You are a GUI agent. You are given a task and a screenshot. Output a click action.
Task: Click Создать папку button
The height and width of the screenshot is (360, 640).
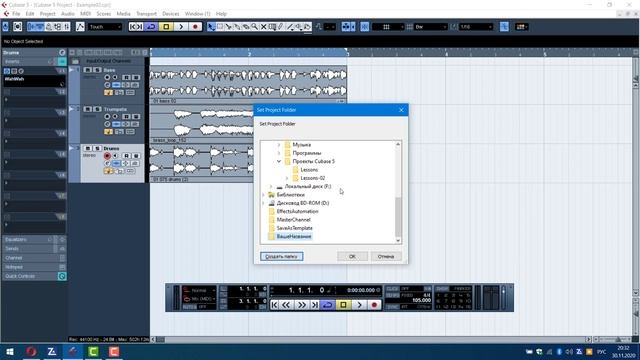(x=282, y=256)
